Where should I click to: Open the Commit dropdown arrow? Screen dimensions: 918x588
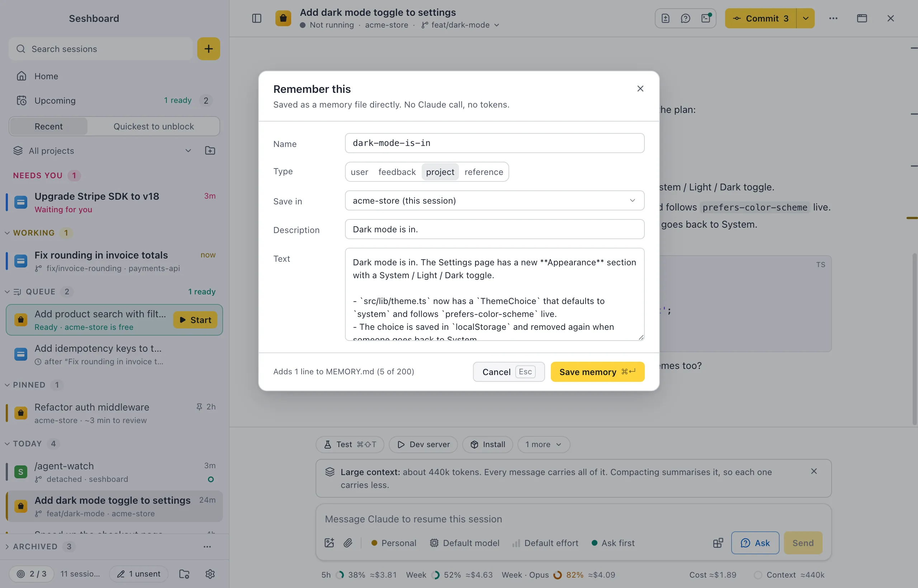pos(806,18)
